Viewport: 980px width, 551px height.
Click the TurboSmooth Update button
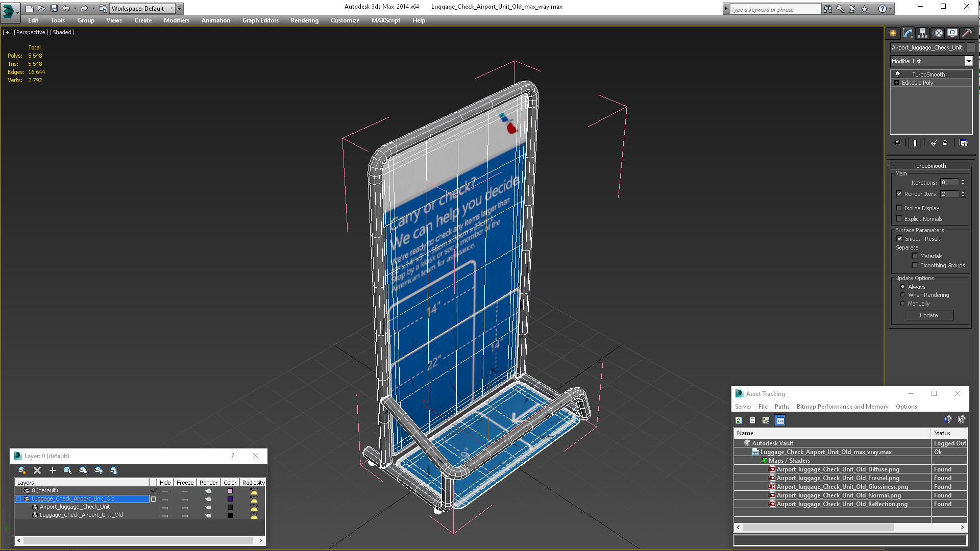(928, 315)
